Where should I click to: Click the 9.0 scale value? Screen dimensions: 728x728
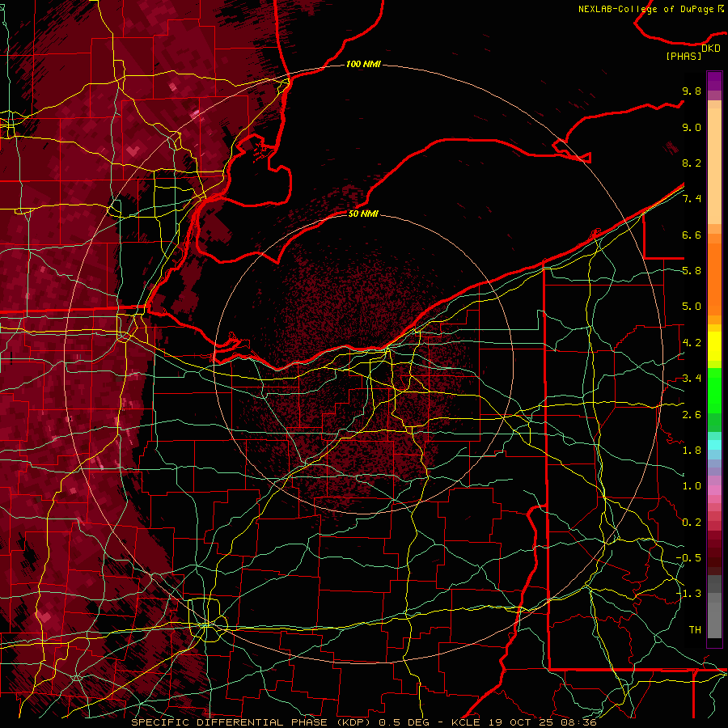point(692,127)
